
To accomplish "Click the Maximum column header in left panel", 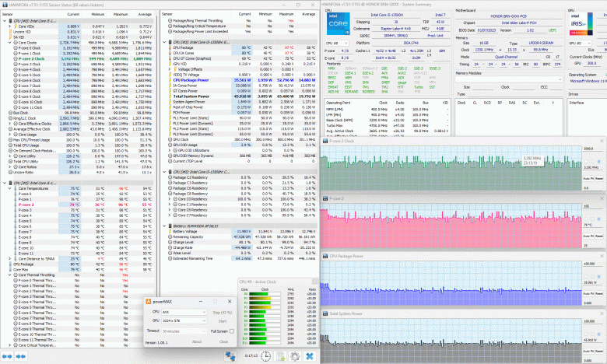I will pos(121,14).
